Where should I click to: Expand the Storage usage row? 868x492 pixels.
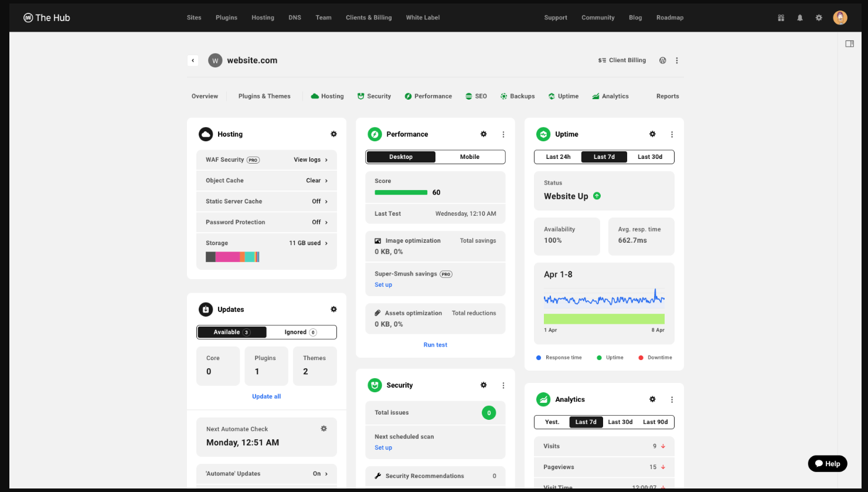point(267,243)
